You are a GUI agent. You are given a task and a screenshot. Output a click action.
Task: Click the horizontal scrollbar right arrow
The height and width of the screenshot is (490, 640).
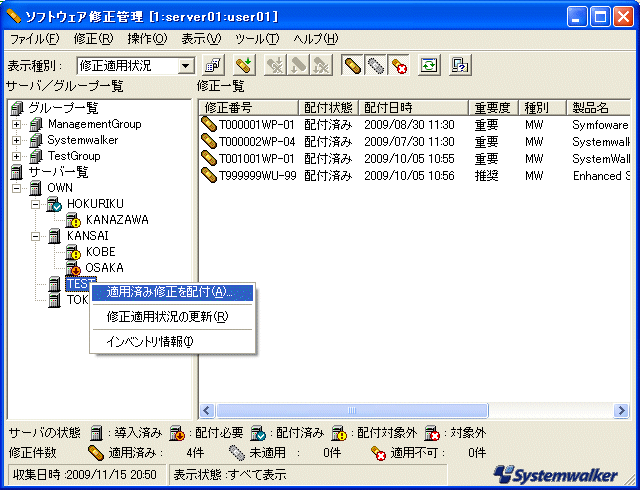tap(621, 410)
